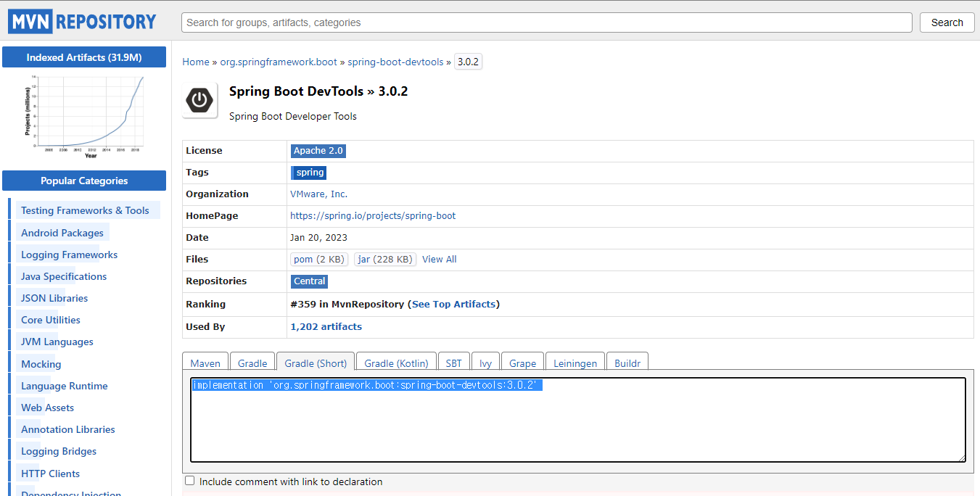This screenshot has width=980, height=496.
Task: Click the 3.0.2 version breadcrumb
Action: coord(468,62)
